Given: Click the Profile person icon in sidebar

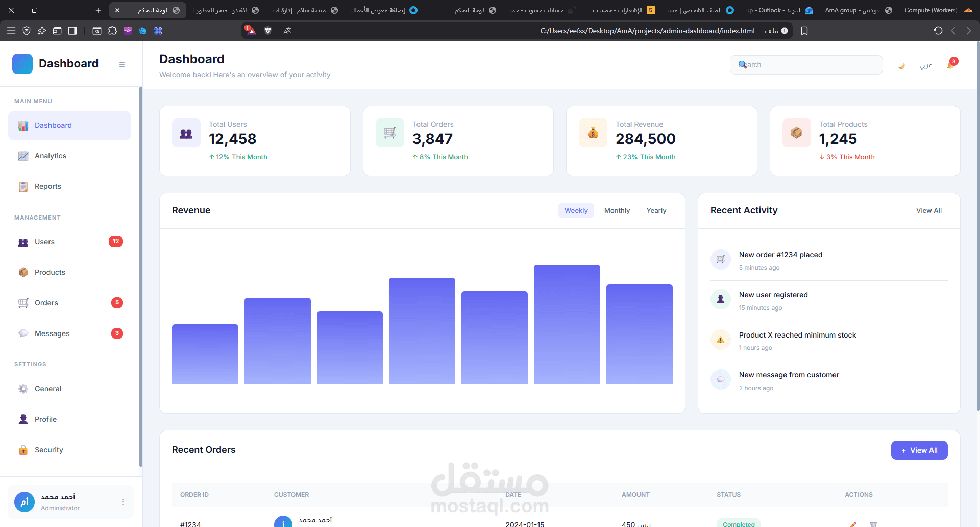Looking at the screenshot, I should [x=23, y=419].
